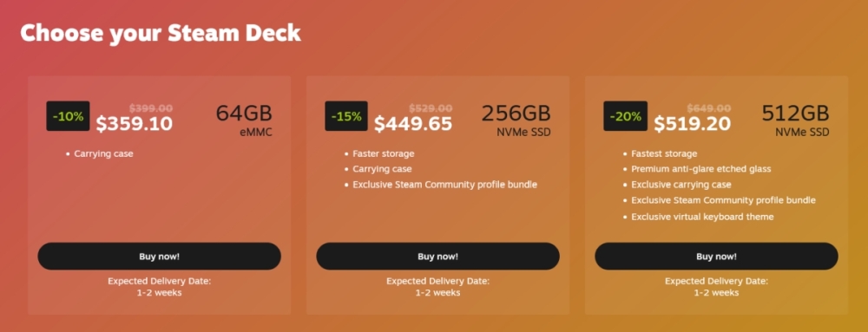Select the $519.20 discounted price
The height and width of the screenshot is (332, 868).
coord(692,124)
